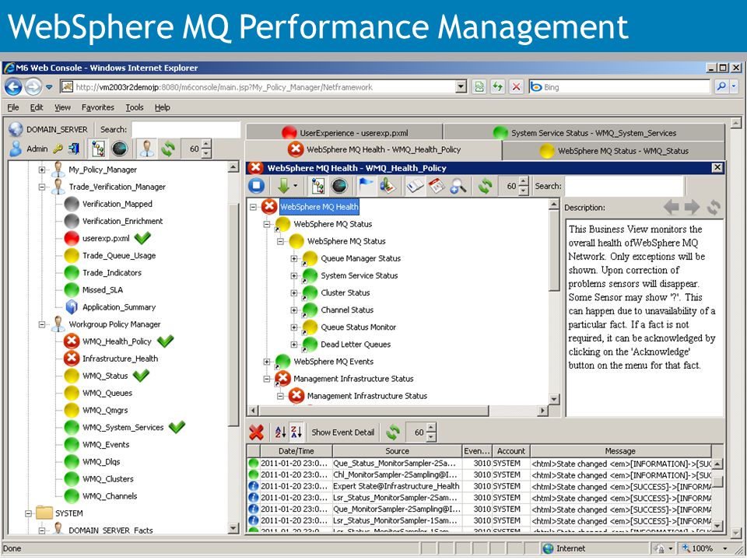747x560 pixels.
Task: Click the green refresh icon in events toolbar
Action: click(x=393, y=432)
